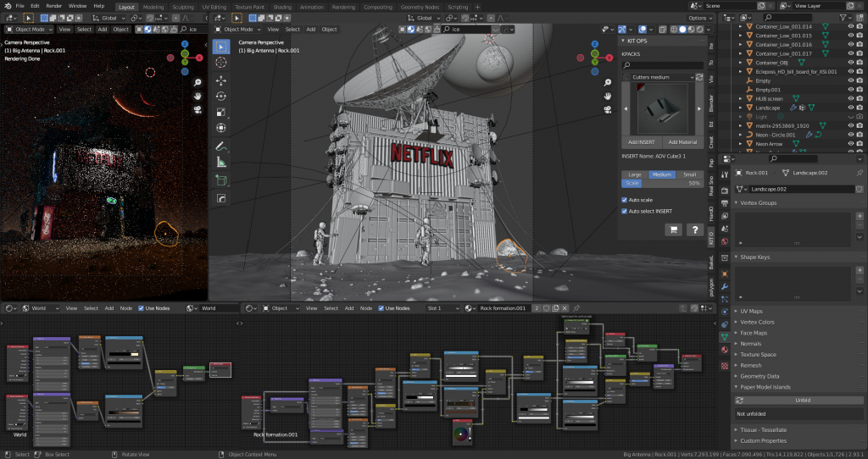Open the Modifiers properties blue wrench tab

tap(725, 286)
